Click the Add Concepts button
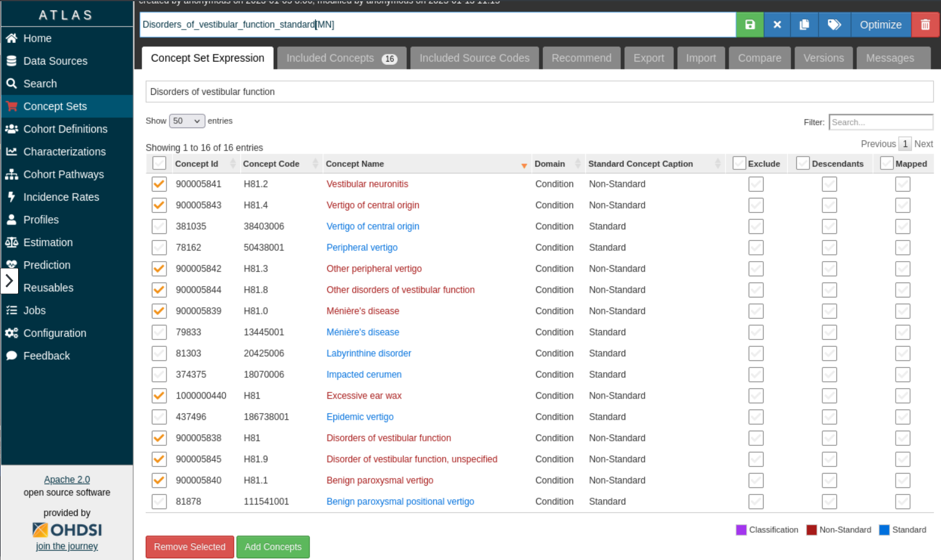Screen dimensions: 941x560 [x=273, y=547]
